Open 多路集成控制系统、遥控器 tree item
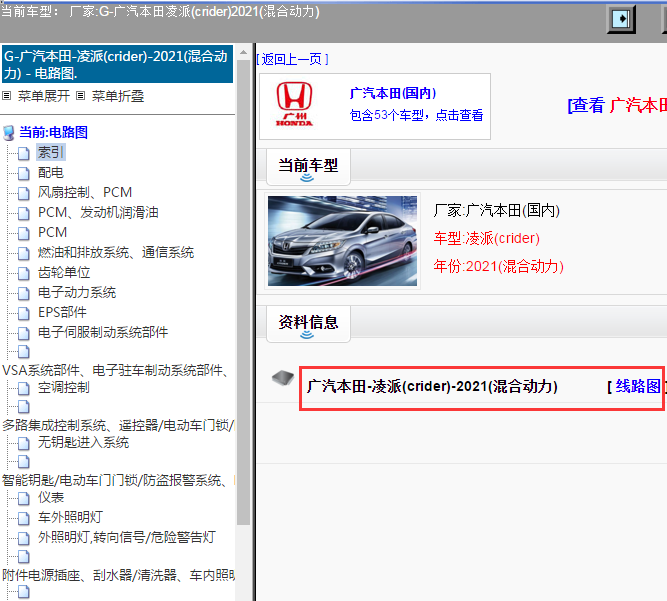Screen dimensions: 667x601 118,425
